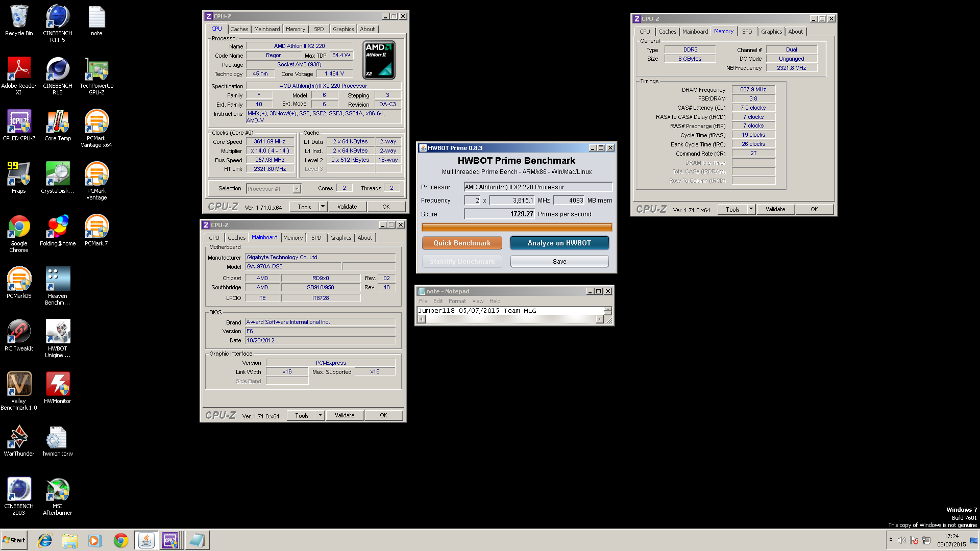Open SPD tab in top CPU-Z window
Image resolution: width=980 pixels, height=551 pixels.
(x=318, y=29)
